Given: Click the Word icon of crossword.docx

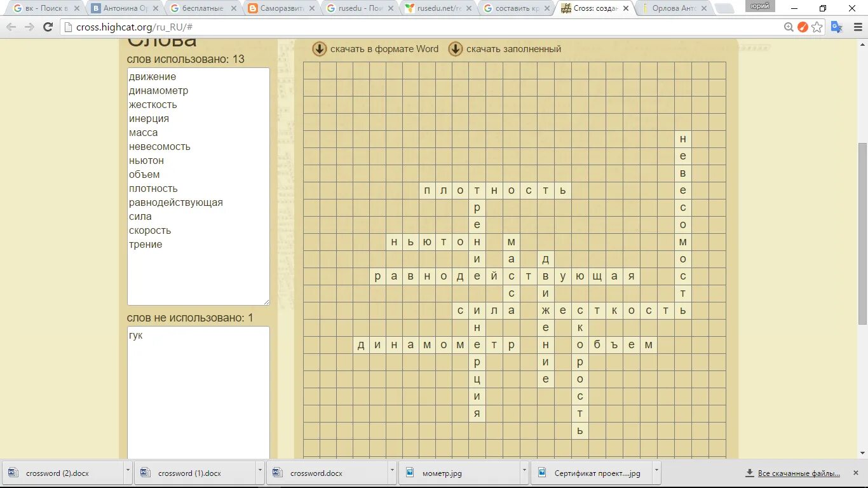Looking at the screenshot, I should click(277, 473).
